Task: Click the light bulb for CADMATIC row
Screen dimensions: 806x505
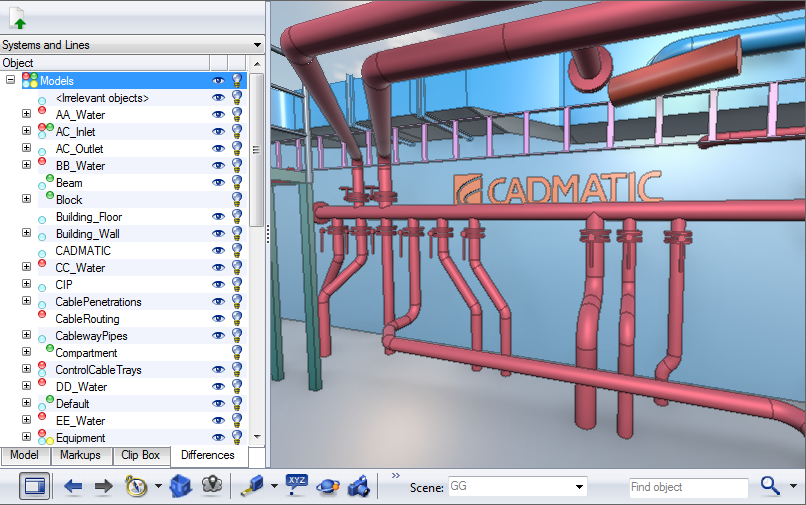Action: [x=237, y=250]
